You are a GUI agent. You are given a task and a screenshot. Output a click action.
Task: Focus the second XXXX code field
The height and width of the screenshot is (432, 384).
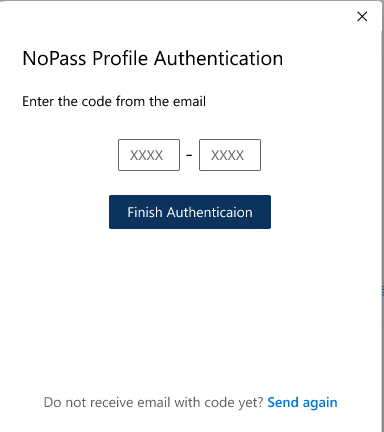pos(230,155)
